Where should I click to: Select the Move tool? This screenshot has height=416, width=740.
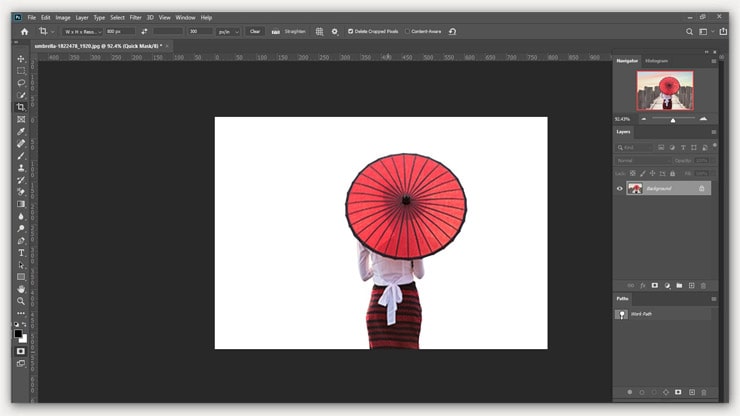click(21, 59)
